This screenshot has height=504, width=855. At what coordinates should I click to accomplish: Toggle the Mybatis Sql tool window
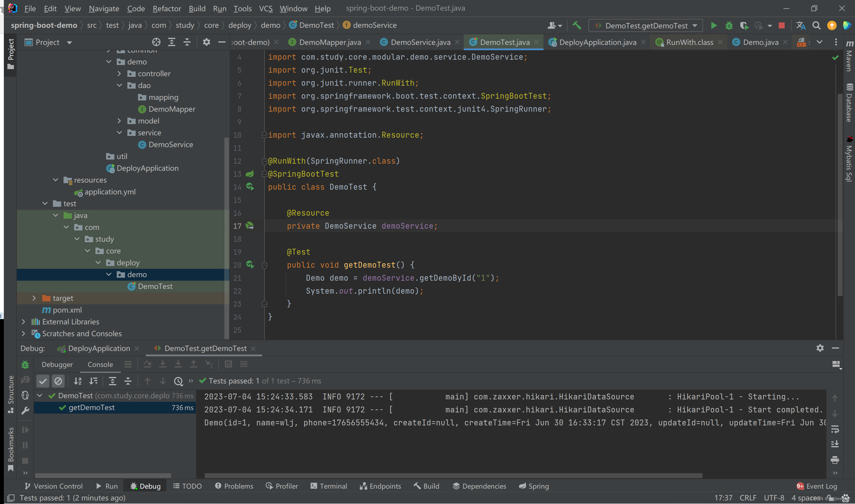click(849, 159)
